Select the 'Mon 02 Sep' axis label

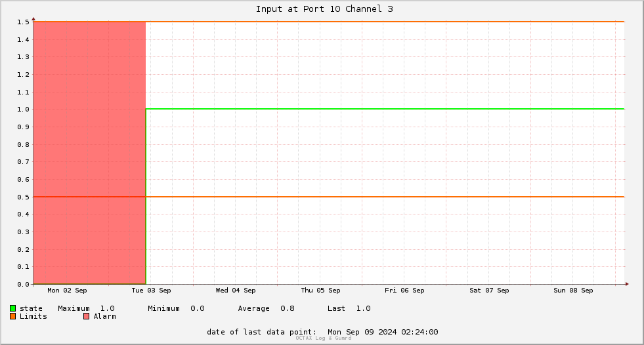[x=68, y=291]
